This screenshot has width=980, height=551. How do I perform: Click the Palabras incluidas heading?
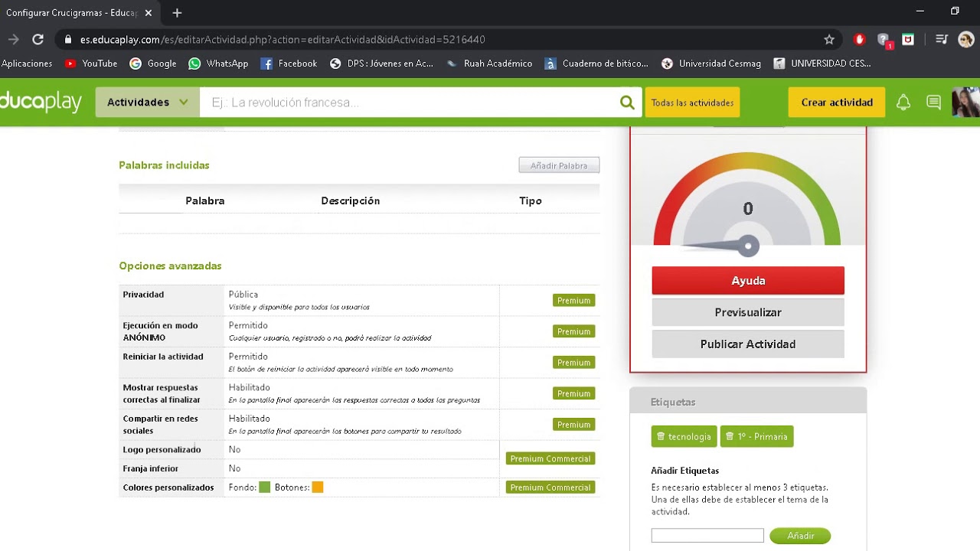pyautogui.click(x=164, y=165)
